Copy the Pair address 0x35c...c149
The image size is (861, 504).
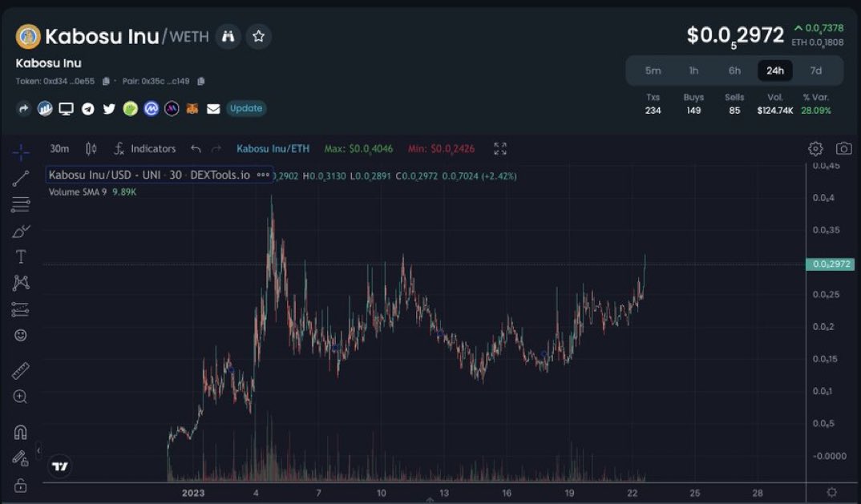click(x=201, y=81)
